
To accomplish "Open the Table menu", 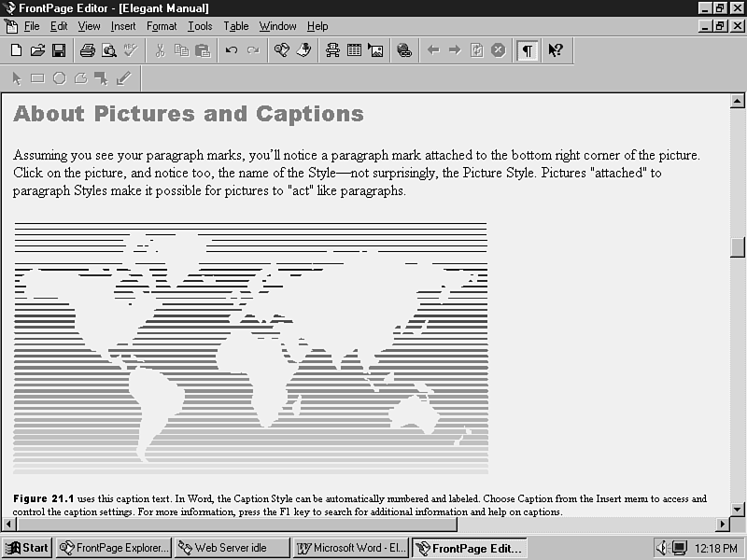I will click(236, 26).
